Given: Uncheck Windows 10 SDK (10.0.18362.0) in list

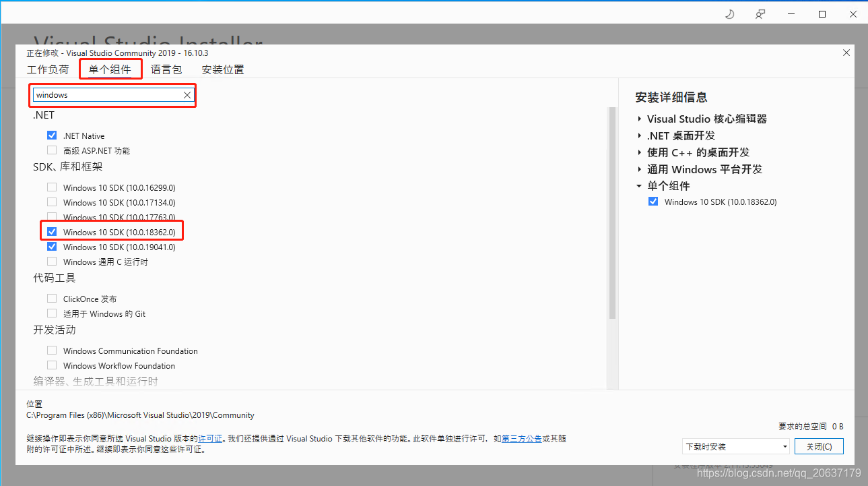Looking at the screenshot, I should [52, 232].
